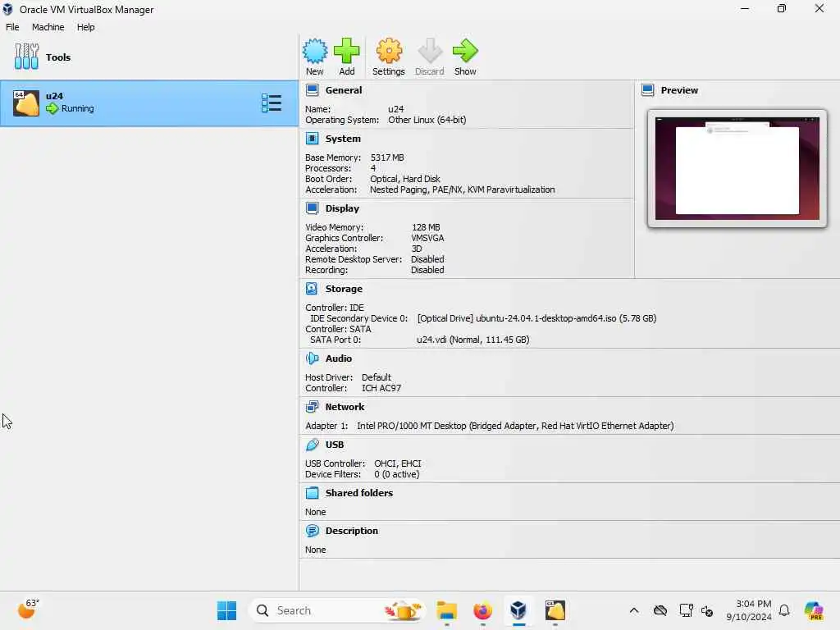Viewport: 840px width, 630px height.
Task: Click the Add machine green plus icon
Action: (x=347, y=51)
